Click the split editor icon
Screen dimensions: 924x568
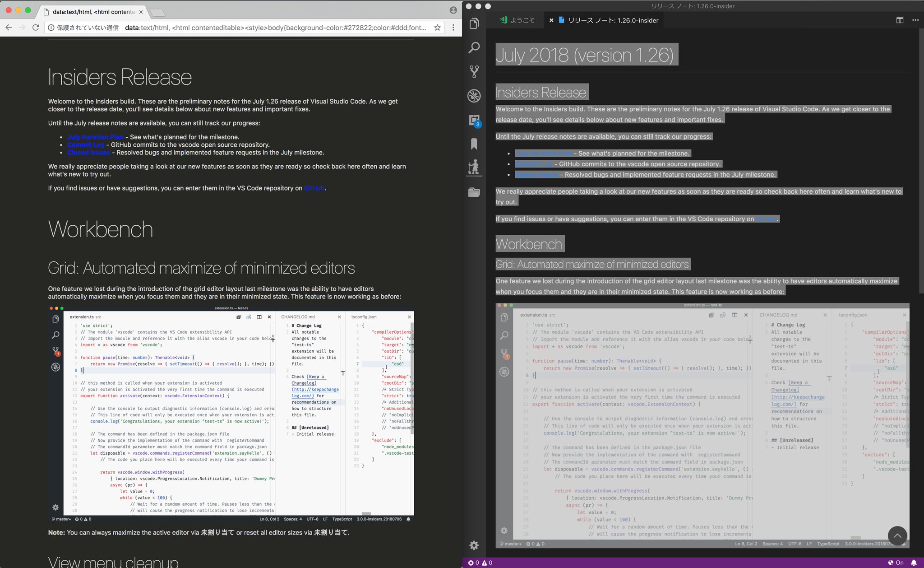[x=900, y=20]
